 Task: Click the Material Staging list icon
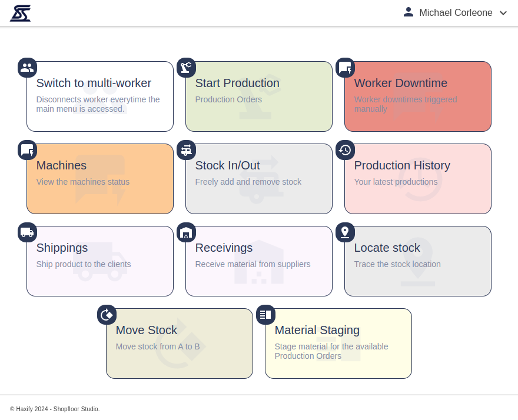pyautogui.click(x=265, y=315)
